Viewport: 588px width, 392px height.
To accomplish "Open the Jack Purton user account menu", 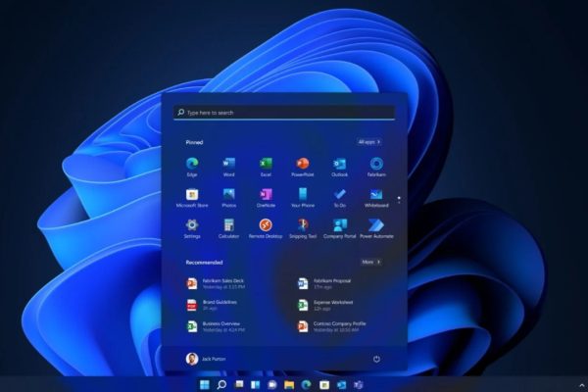I will tap(206, 359).
